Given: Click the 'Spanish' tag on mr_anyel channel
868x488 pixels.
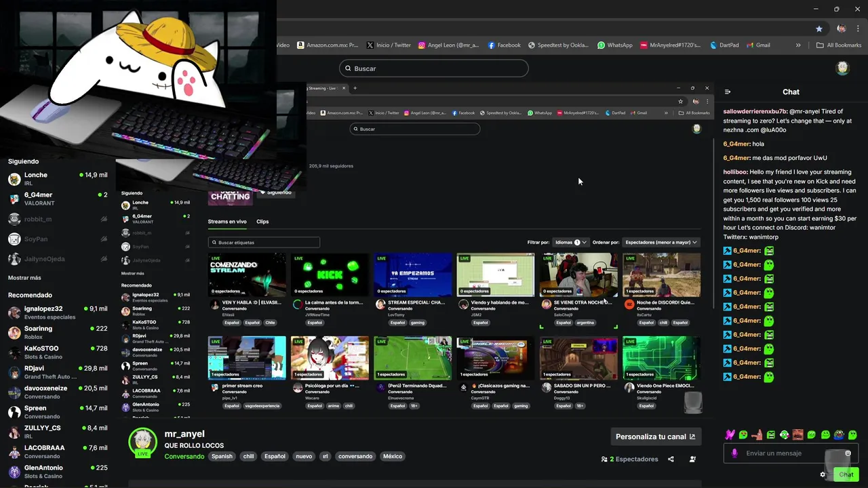Looking at the screenshot, I should pyautogui.click(x=222, y=456).
